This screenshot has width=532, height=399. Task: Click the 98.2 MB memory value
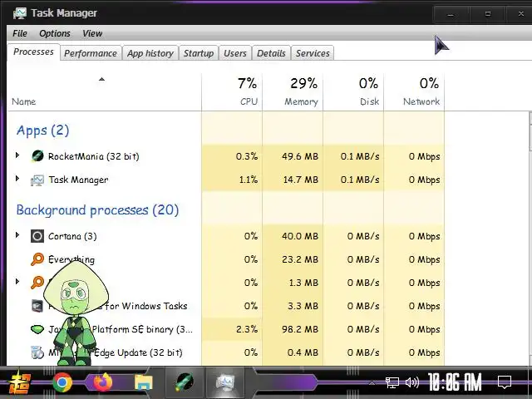tap(300, 329)
